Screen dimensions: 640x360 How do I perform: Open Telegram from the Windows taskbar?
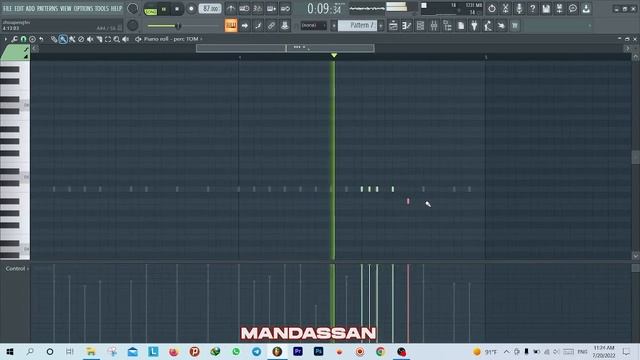tap(256, 351)
